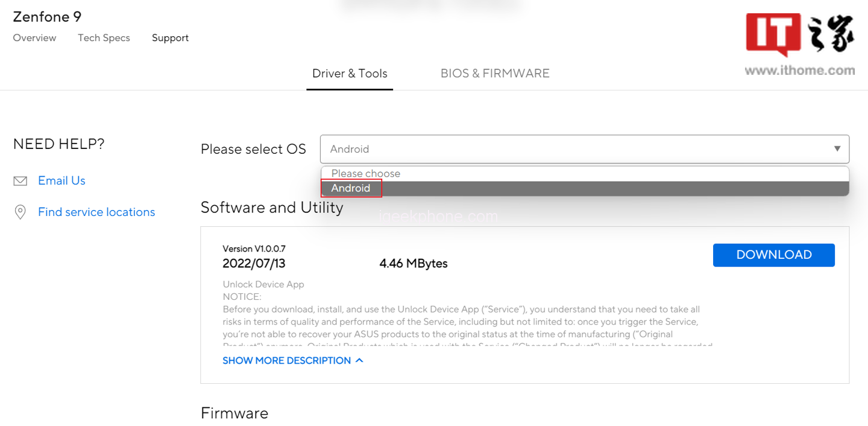Open the Support tab

click(170, 38)
